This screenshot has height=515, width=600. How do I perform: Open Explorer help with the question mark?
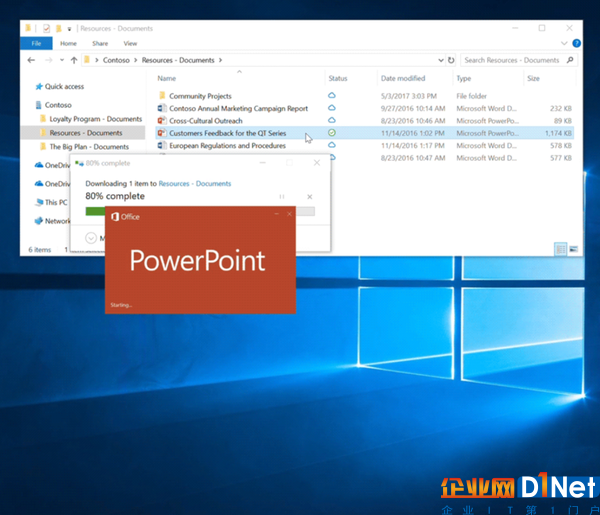pyautogui.click(x=576, y=43)
